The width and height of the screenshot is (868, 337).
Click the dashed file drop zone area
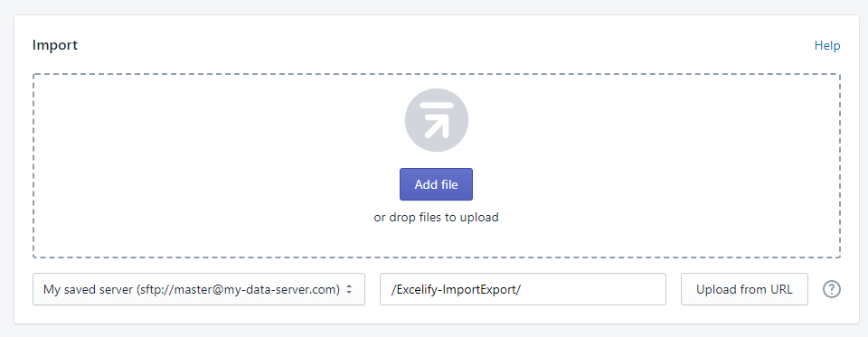pos(436,166)
